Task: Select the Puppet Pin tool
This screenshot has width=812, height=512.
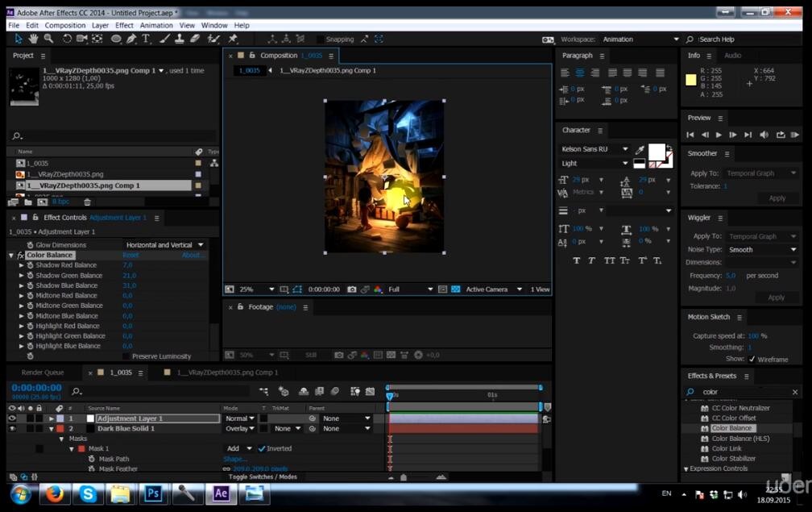Action: 233,39
